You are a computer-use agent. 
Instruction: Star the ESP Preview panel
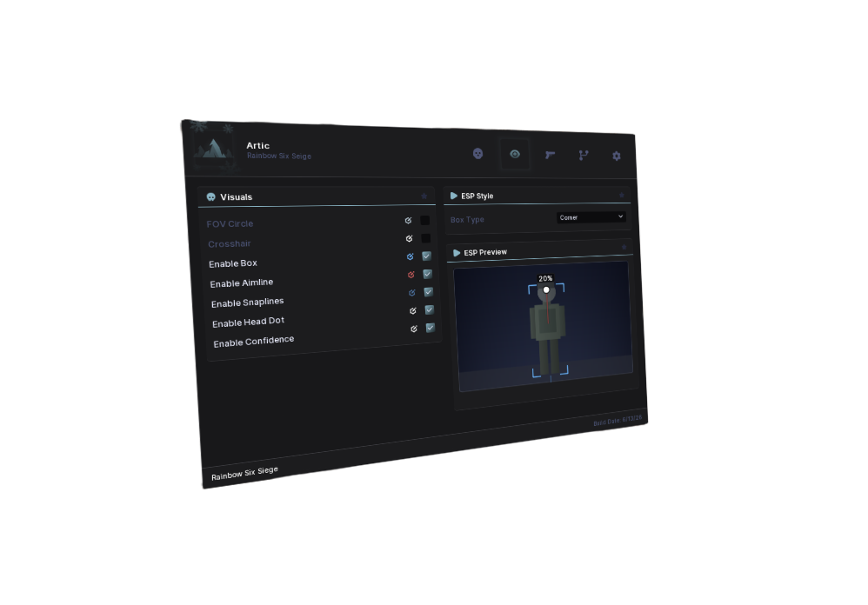(624, 247)
